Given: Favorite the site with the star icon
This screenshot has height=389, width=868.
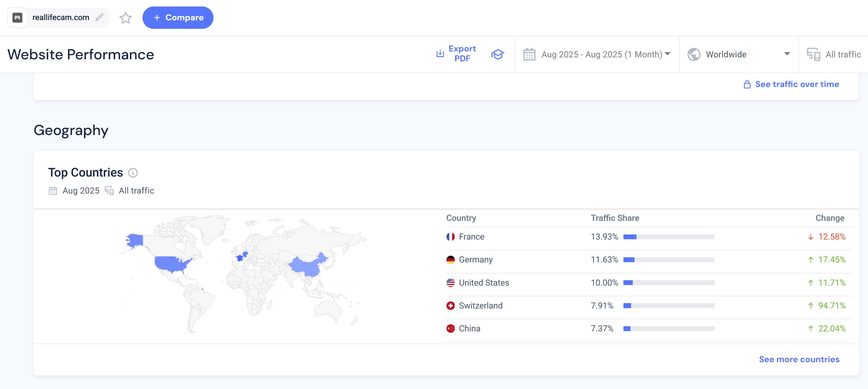Looking at the screenshot, I should tap(125, 18).
